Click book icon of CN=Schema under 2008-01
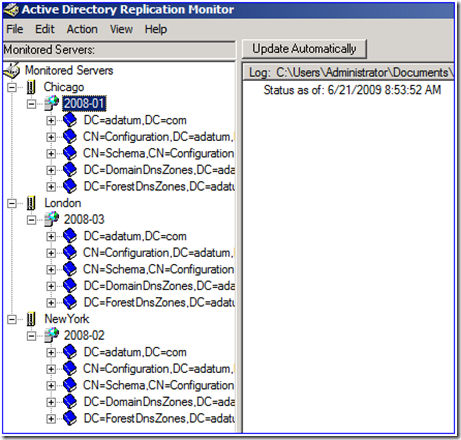Image resolution: width=461 pixels, height=440 pixels. [x=70, y=153]
